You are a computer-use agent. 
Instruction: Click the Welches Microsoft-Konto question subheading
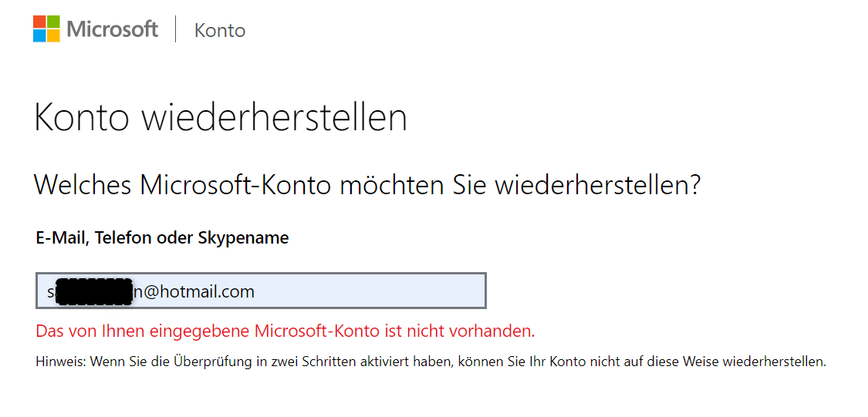367,185
